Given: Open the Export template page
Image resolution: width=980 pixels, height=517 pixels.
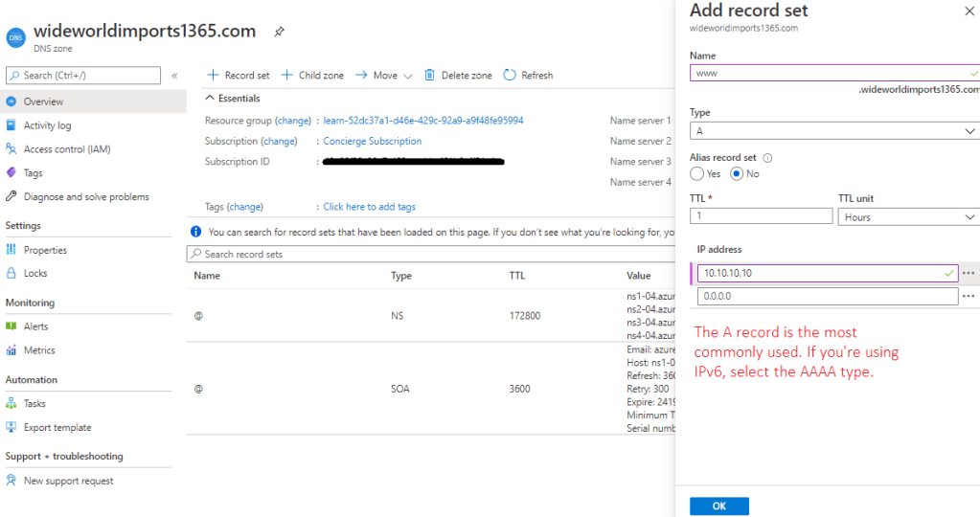Looking at the screenshot, I should click(x=57, y=428).
